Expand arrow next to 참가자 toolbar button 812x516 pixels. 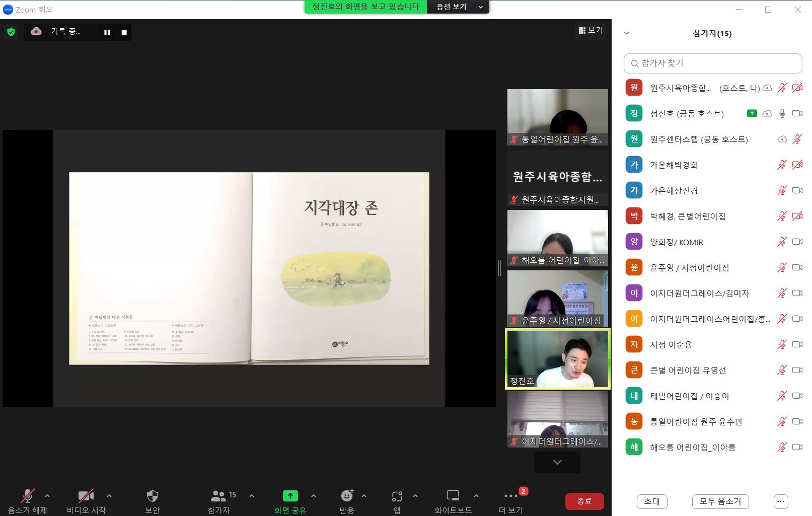tap(252, 496)
